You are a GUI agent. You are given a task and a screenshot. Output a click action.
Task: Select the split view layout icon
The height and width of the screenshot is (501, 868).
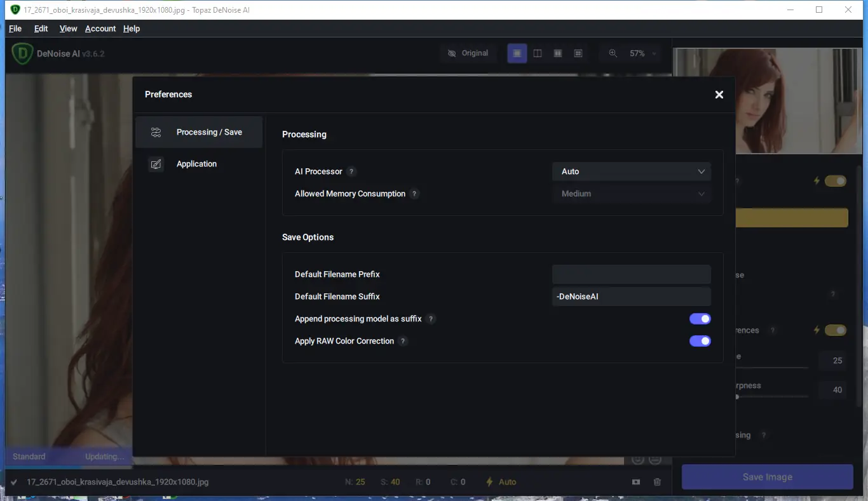tap(538, 53)
